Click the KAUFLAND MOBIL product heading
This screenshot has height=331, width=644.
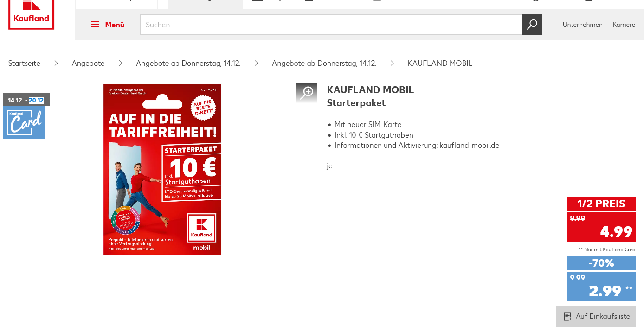pos(370,90)
